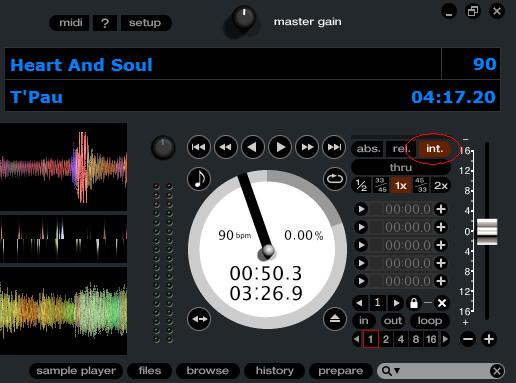Open the search options dropdown
Viewport: 516px width, 383px height.
[391, 371]
